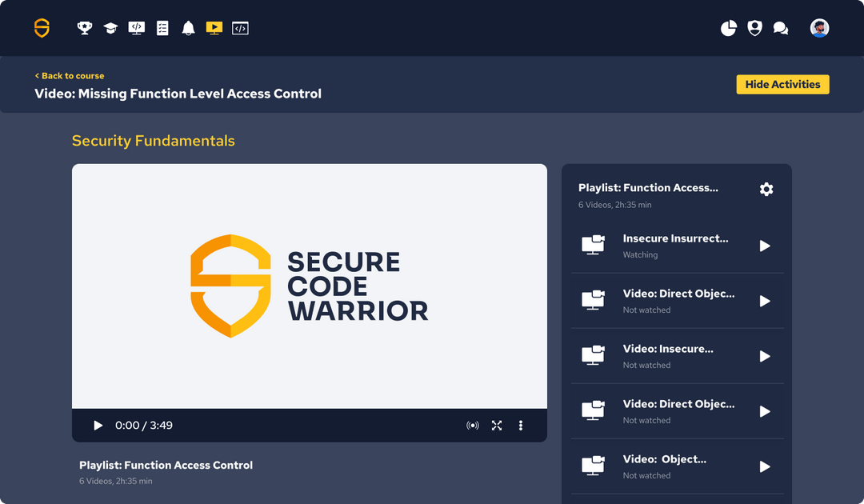Follow the Back to course link
The height and width of the screenshot is (504, 864).
(69, 75)
